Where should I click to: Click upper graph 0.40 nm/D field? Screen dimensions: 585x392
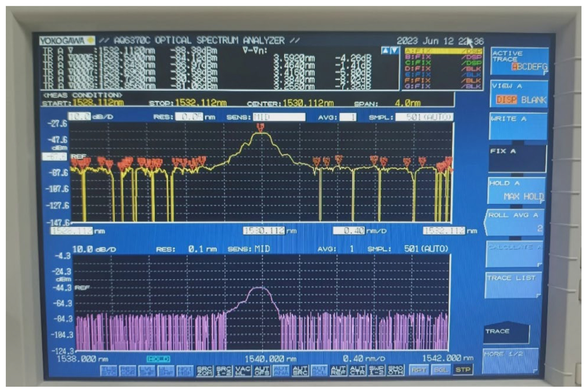[x=349, y=230]
